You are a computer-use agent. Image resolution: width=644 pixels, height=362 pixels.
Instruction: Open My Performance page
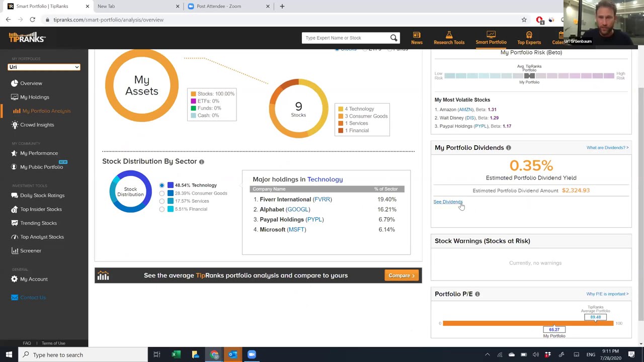pos(35,153)
